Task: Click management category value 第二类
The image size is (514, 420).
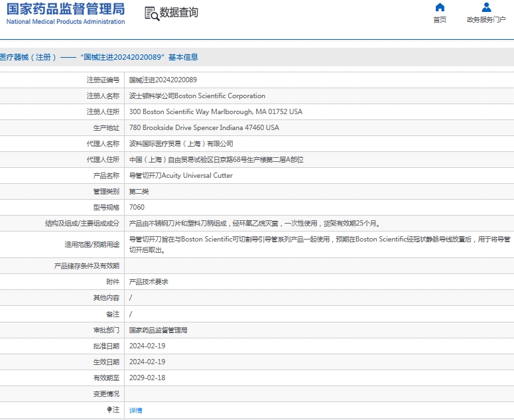Action: 139,192
